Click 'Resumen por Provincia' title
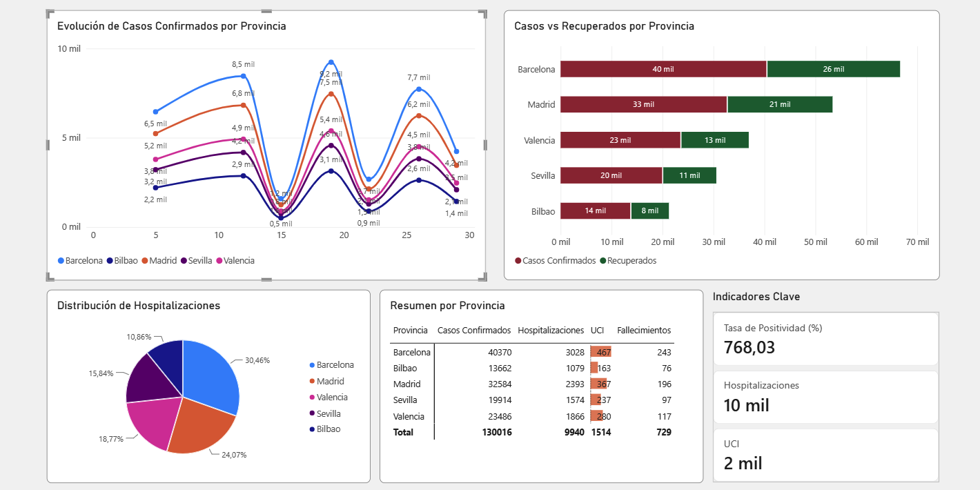Image resolution: width=980 pixels, height=490 pixels. coord(447,305)
